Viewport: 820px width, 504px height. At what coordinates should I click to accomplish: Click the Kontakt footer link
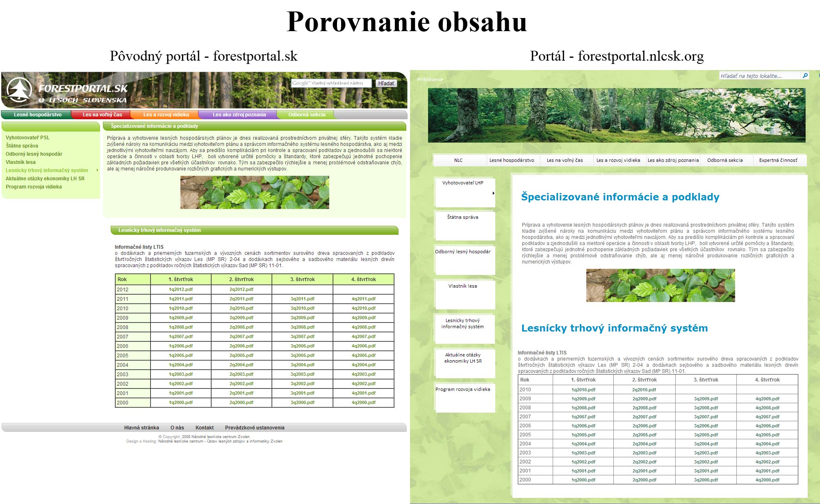tap(204, 428)
